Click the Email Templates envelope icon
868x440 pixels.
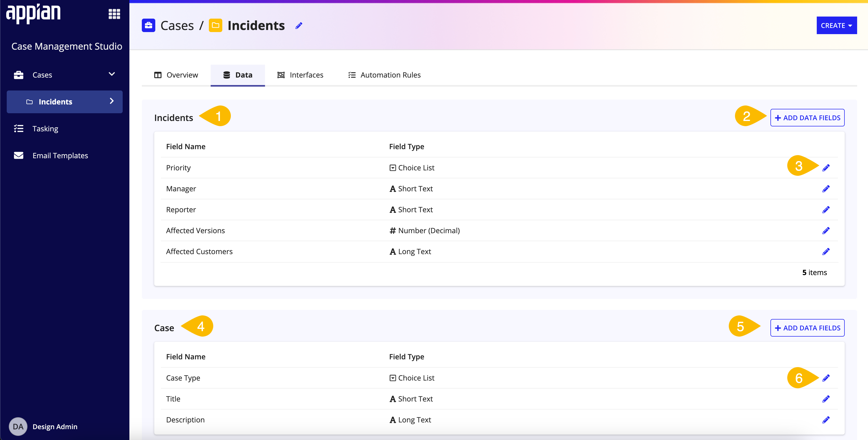click(19, 155)
